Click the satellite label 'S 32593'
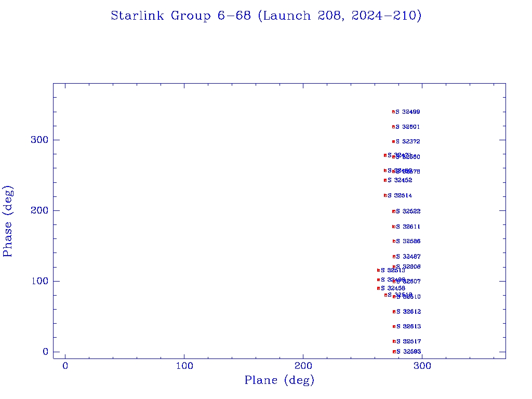Viewport: 532px width, 399px height. click(408, 352)
